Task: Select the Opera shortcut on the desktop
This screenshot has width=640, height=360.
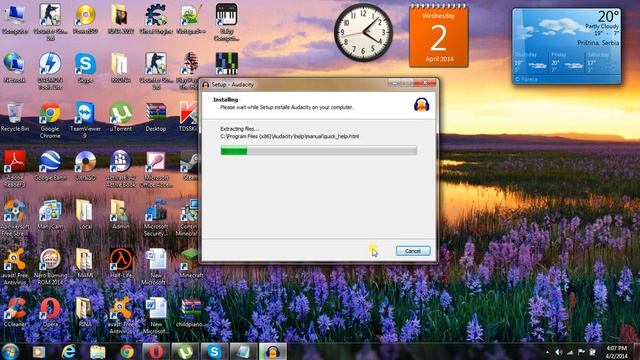Action: [x=50, y=313]
